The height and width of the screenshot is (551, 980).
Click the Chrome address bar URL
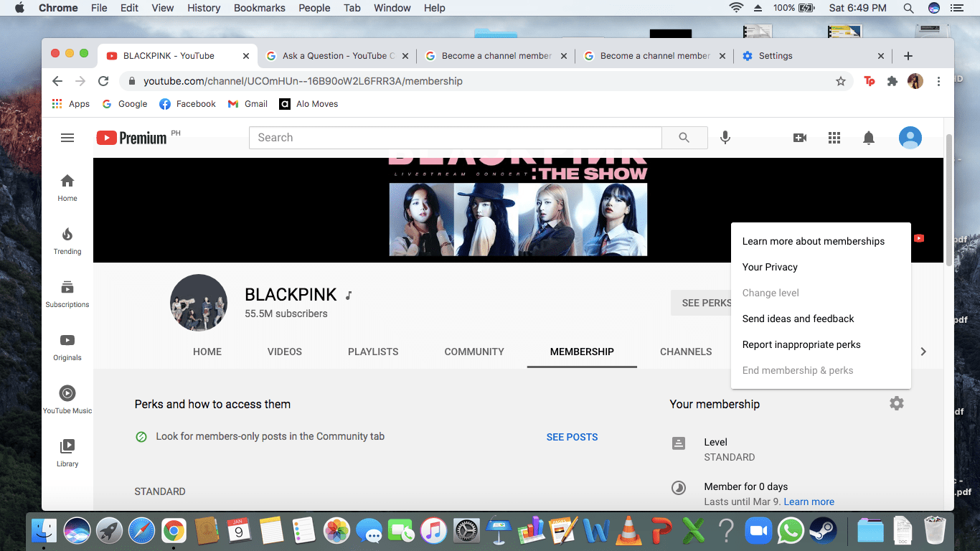[x=303, y=81]
